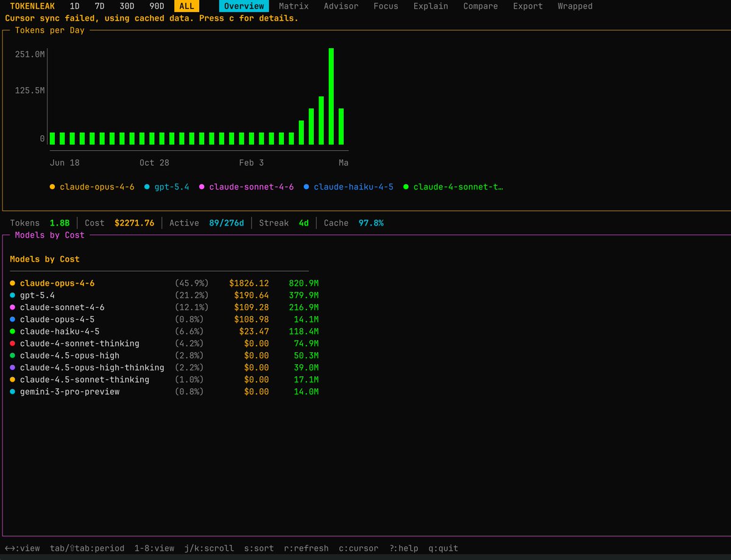Switch to the Compare view
The height and width of the screenshot is (560, 731).
tap(481, 6)
